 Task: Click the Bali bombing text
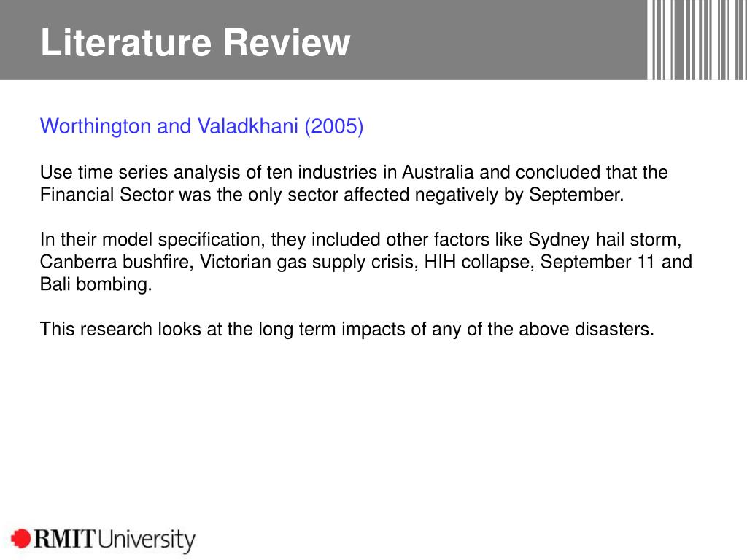96,284
